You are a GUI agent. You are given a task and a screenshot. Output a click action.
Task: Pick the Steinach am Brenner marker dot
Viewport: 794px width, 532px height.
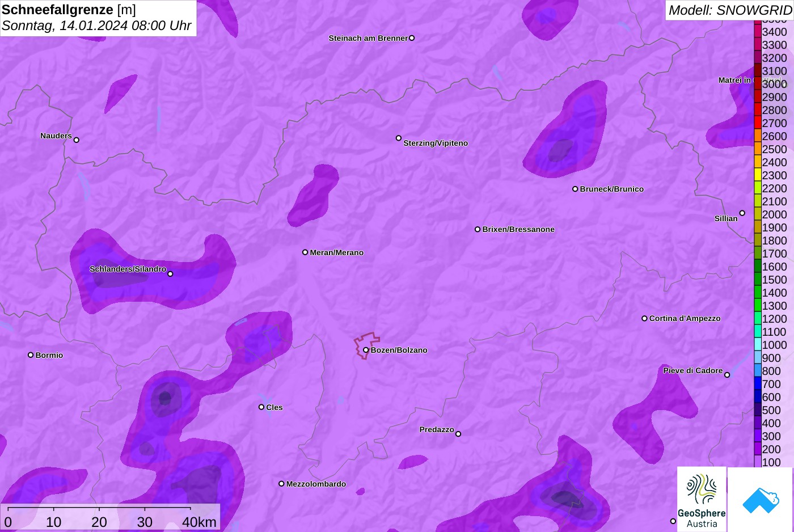click(x=412, y=38)
